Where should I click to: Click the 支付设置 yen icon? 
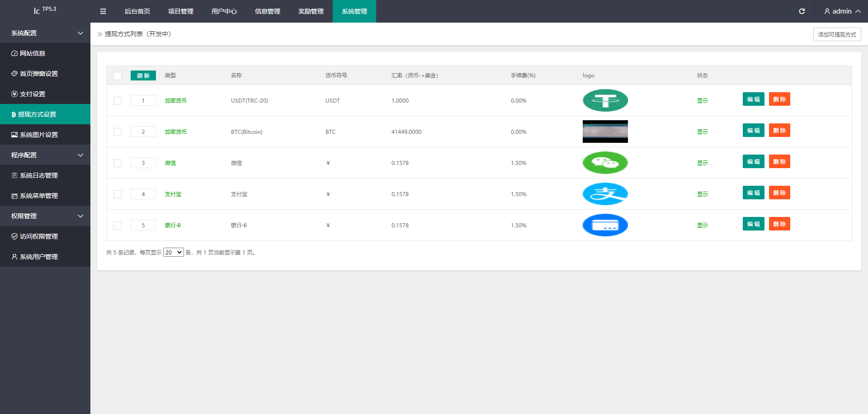(x=14, y=94)
